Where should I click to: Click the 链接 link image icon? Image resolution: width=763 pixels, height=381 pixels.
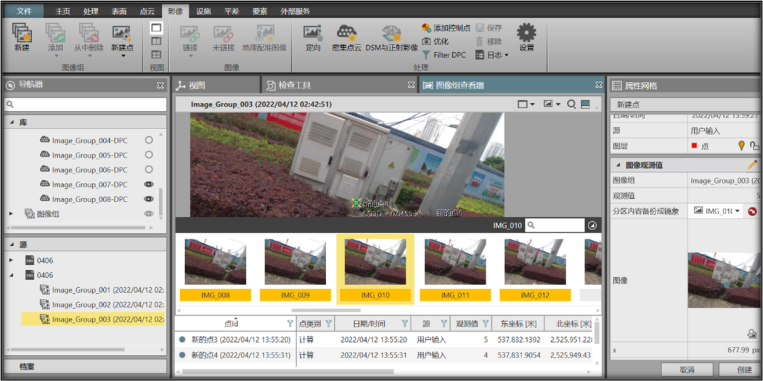click(x=190, y=33)
